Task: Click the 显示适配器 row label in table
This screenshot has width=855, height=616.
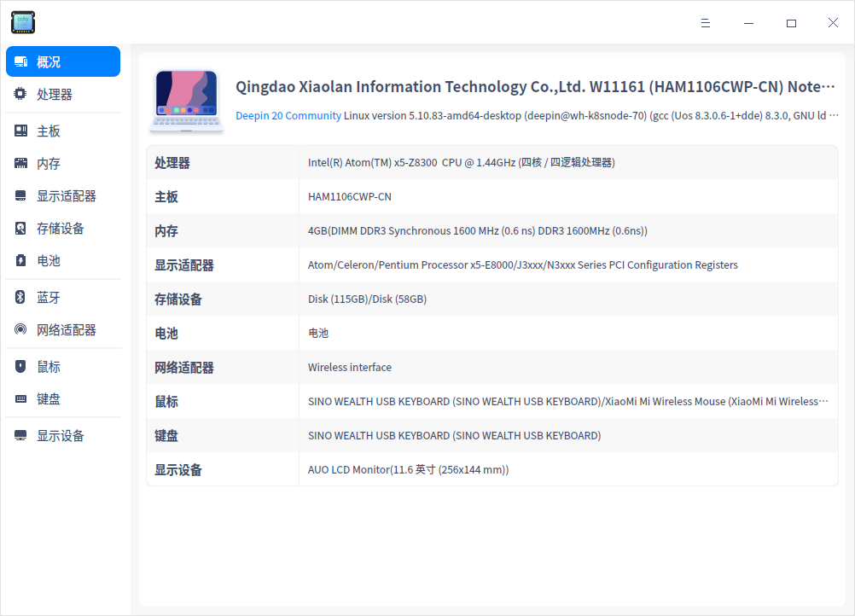Action: pos(184,265)
